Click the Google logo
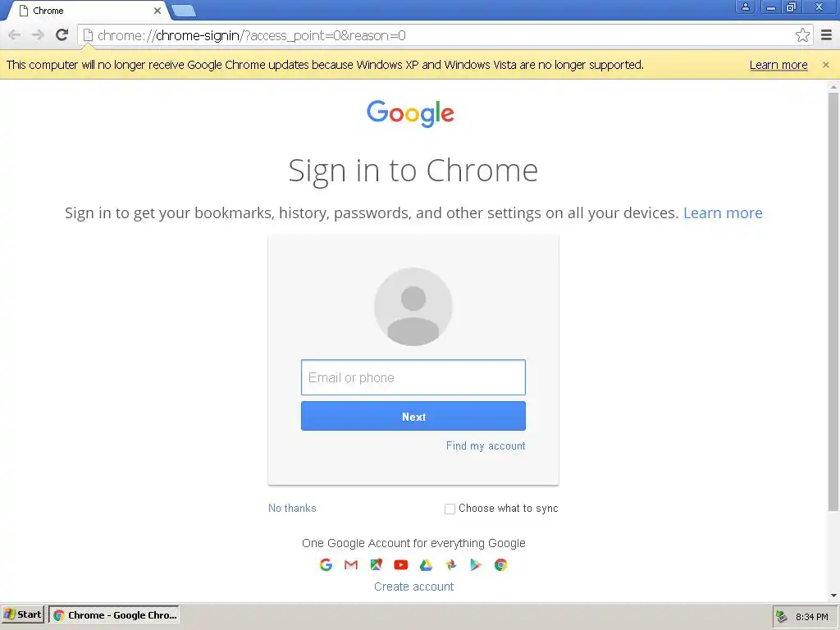 coord(410,113)
